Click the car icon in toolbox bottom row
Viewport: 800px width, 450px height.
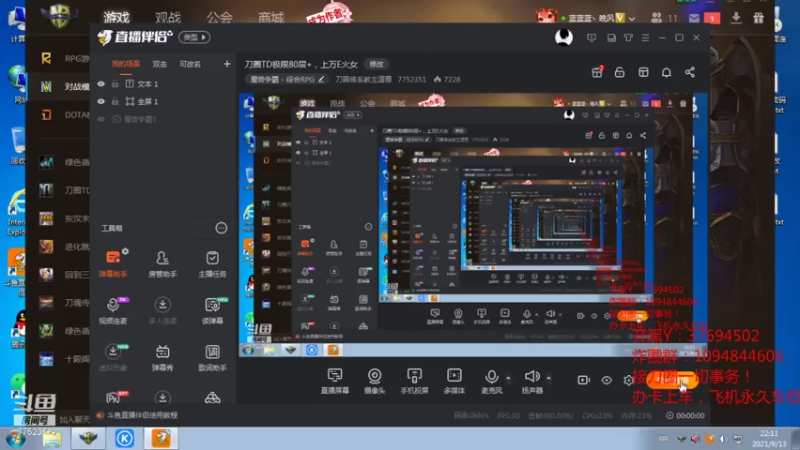(212, 397)
